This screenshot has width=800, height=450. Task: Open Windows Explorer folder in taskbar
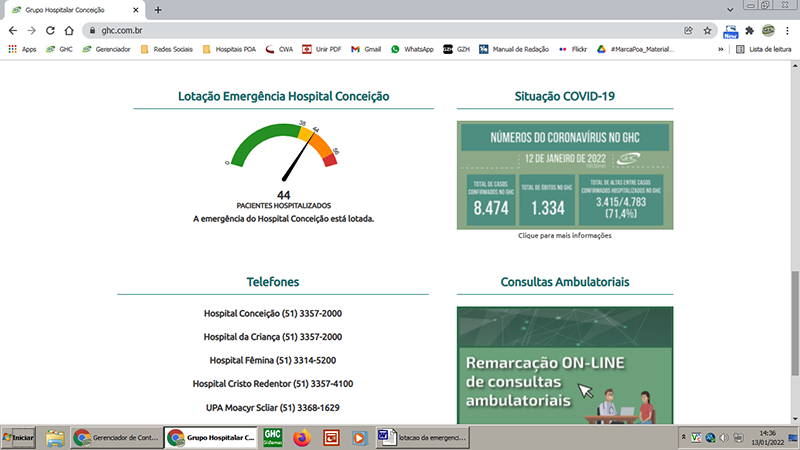tap(55, 437)
